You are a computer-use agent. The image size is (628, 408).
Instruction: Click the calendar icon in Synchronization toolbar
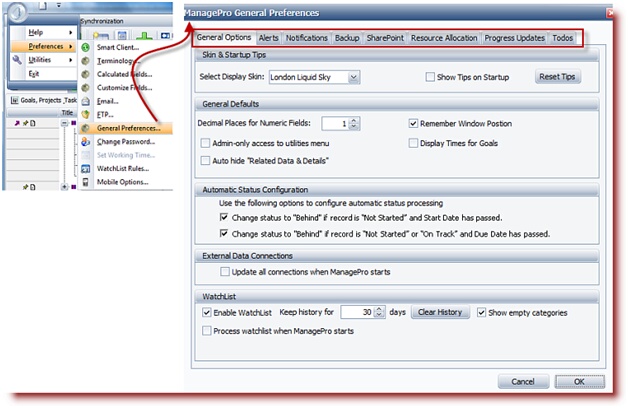122,36
